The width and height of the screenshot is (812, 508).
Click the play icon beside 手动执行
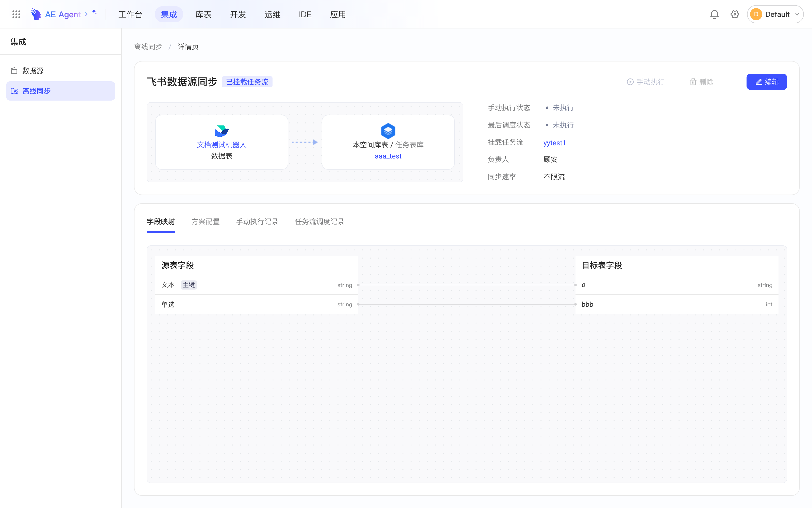coord(630,82)
